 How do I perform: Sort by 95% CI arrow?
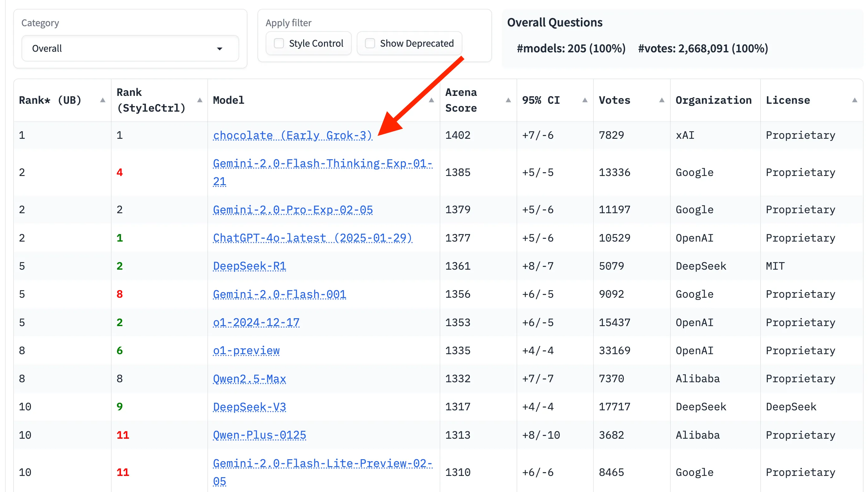pos(585,100)
